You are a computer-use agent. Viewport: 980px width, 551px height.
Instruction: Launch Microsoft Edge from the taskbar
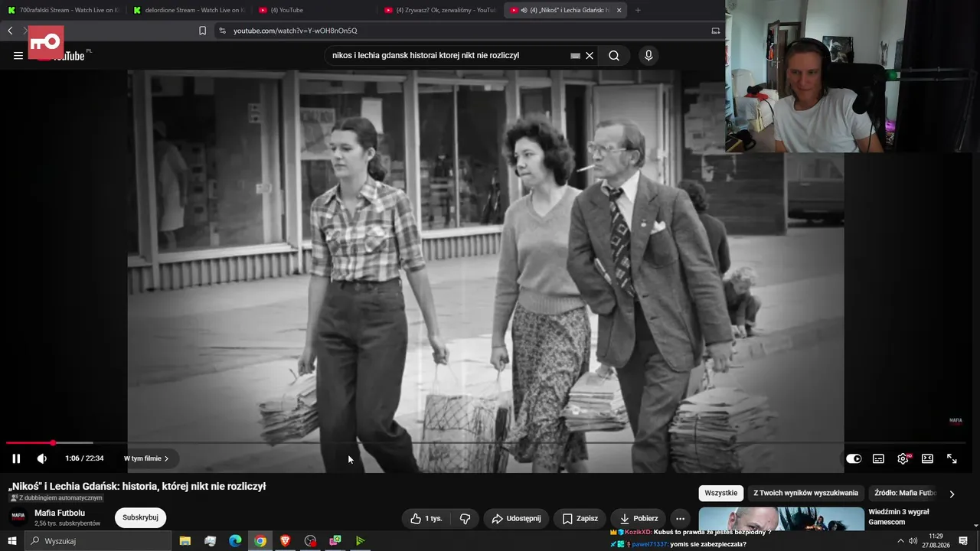coord(235,541)
